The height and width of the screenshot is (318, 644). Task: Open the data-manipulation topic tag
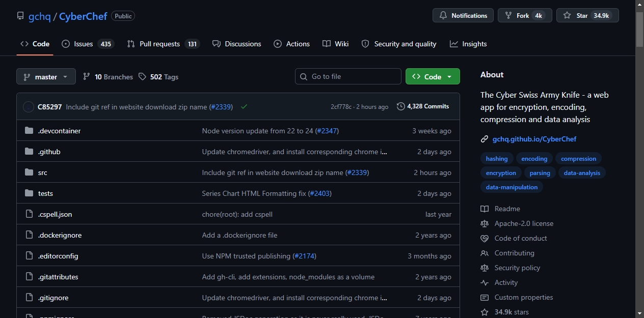pyautogui.click(x=512, y=187)
